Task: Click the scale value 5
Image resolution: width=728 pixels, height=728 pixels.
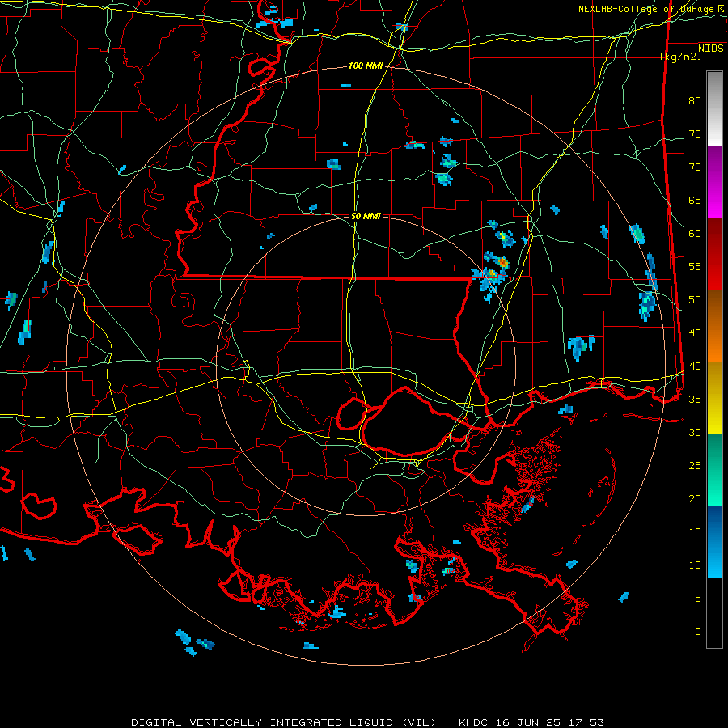Action: pos(698,599)
